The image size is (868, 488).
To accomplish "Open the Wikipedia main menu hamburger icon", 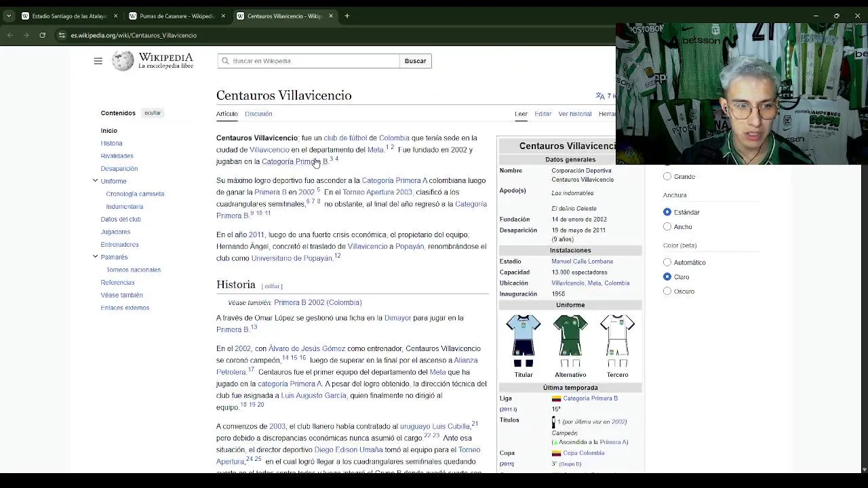I will [98, 61].
